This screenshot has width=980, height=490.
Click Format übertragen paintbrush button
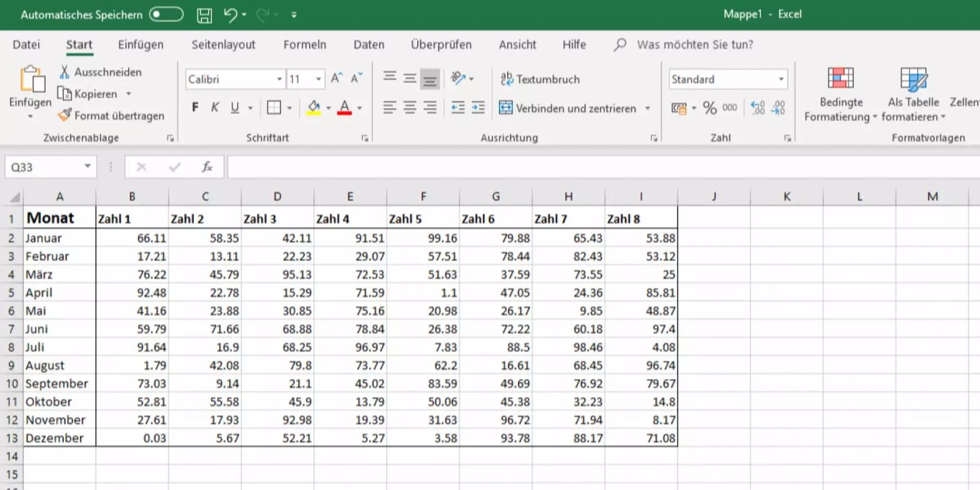click(111, 115)
